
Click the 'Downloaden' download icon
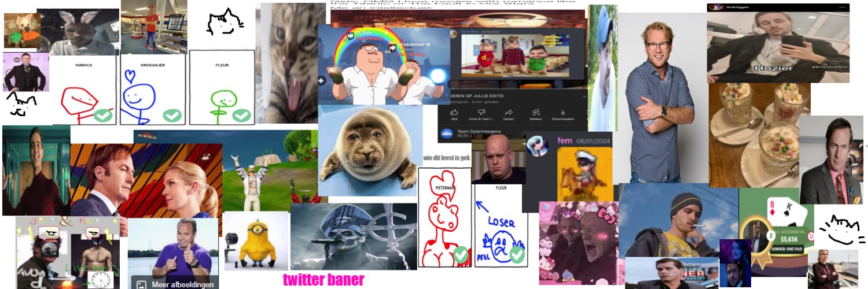pos(564,112)
